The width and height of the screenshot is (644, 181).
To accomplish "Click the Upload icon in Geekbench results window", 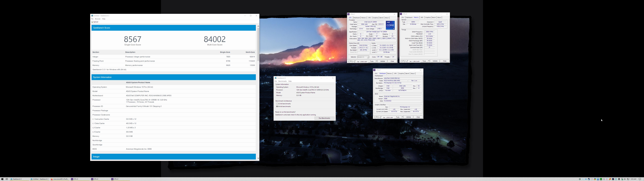I will (x=92, y=22).
